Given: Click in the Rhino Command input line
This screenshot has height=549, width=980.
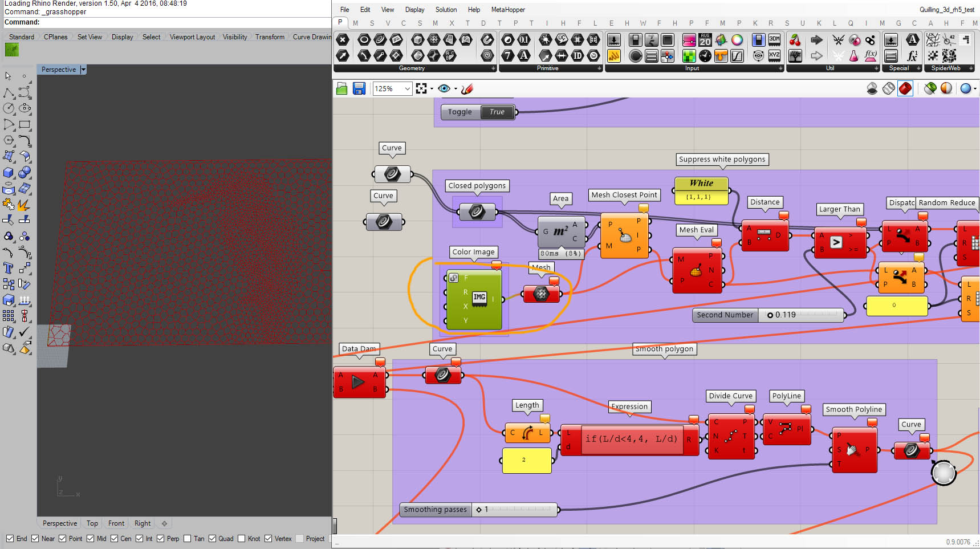Looking at the screenshot, I should point(185,22).
